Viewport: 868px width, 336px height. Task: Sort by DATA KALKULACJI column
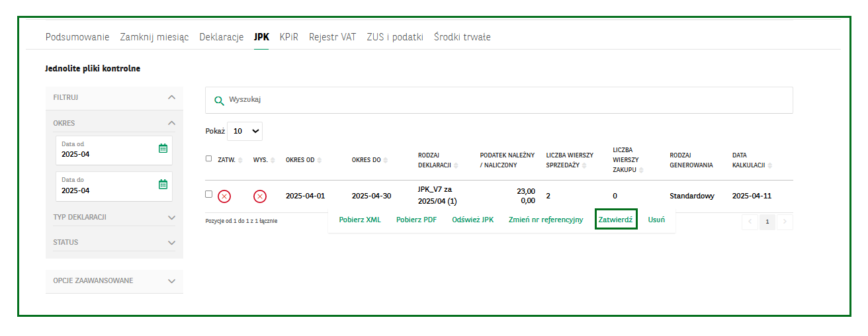pyautogui.click(x=769, y=165)
